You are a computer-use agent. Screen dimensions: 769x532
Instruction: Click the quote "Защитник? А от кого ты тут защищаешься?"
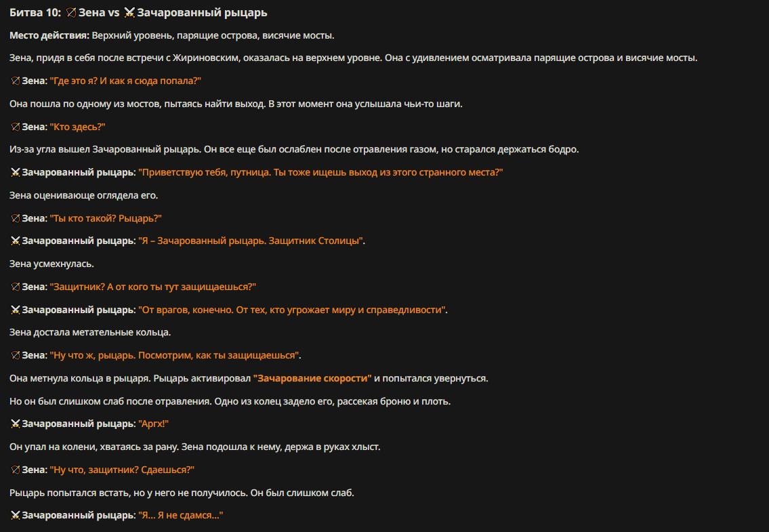(x=153, y=287)
